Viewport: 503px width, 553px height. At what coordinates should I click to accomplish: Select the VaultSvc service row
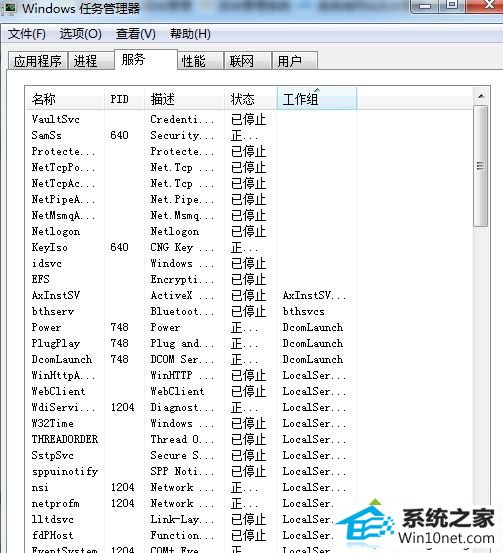click(x=192, y=119)
